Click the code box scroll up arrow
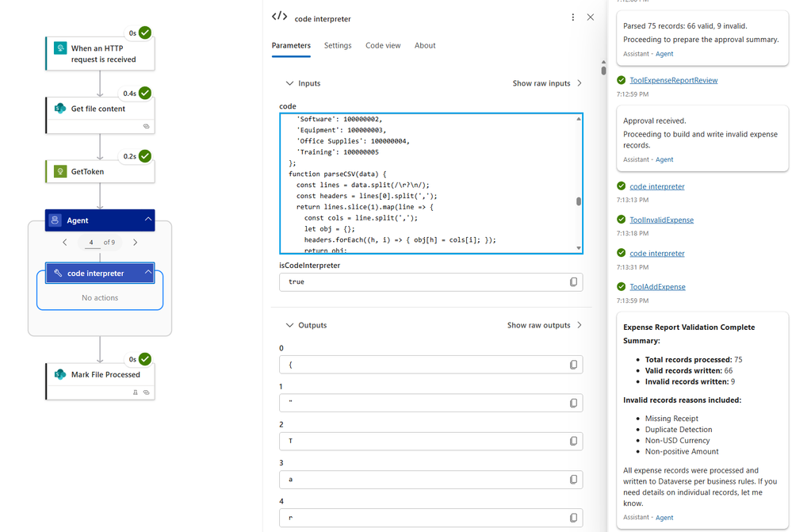The image size is (792, 532). (578, 119)
